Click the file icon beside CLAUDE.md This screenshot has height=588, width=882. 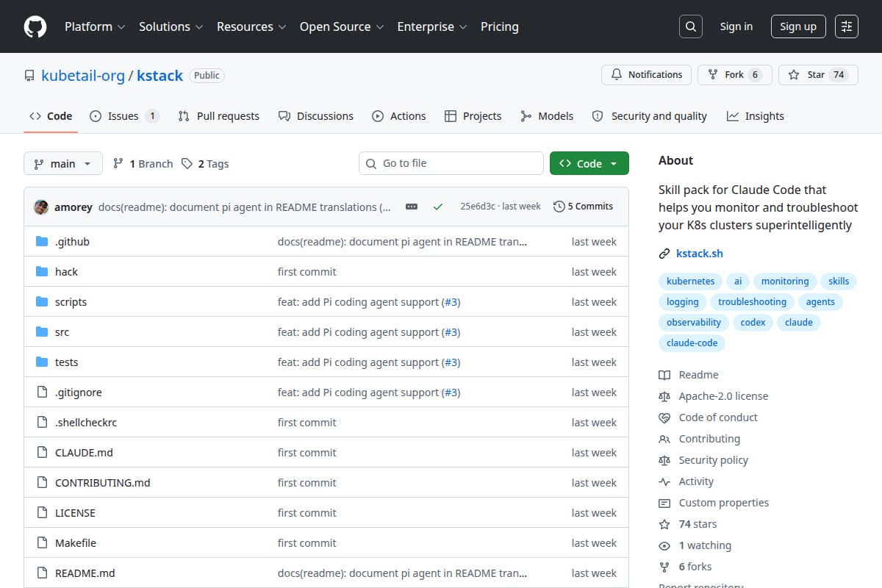(x=42, y=453)
